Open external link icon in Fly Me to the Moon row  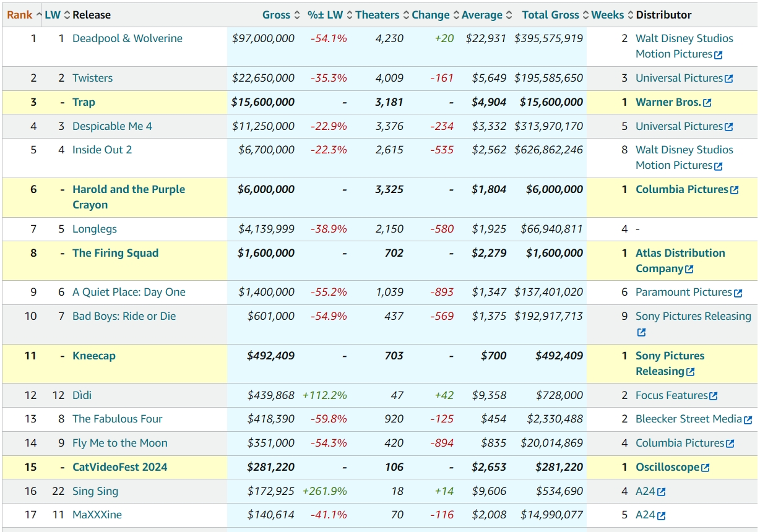730,444
